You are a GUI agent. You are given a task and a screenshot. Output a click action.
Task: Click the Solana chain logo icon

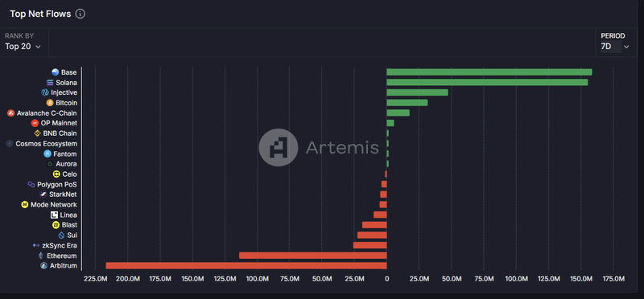click(x=50, y=83)
